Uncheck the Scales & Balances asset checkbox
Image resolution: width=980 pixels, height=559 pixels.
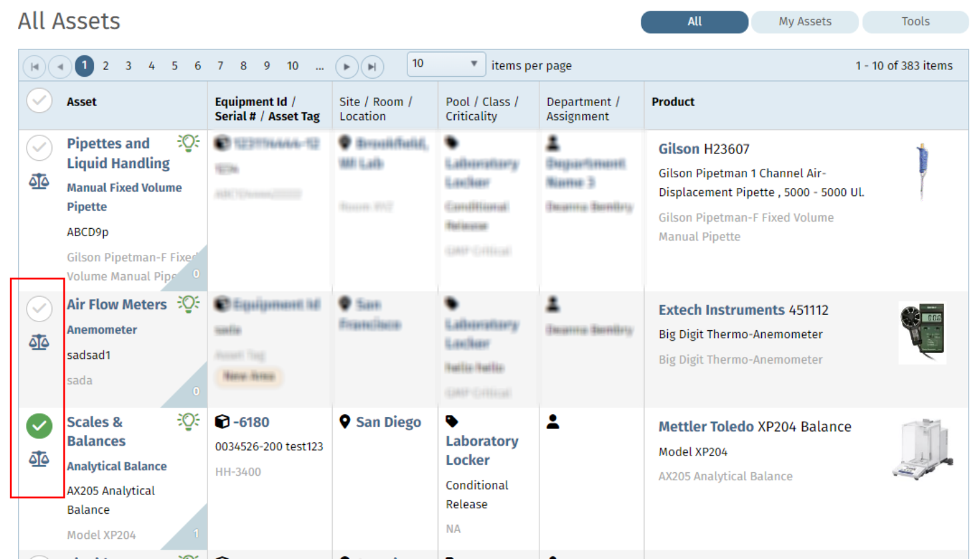tap(39, 426)
